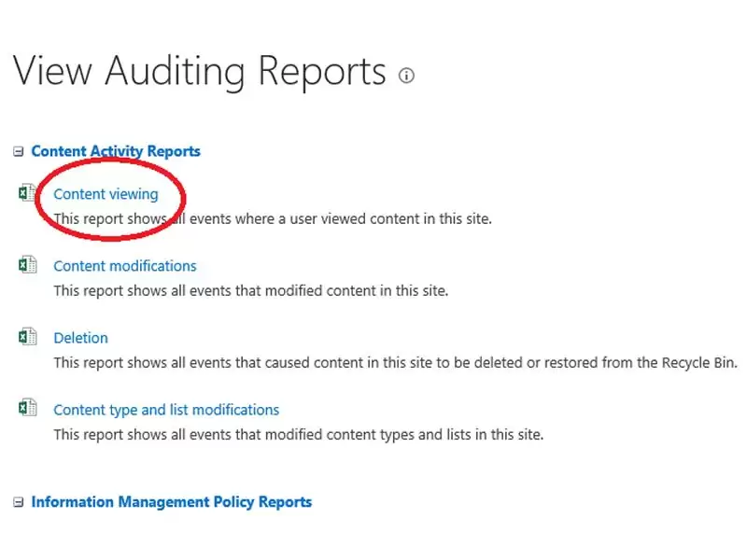Open the Content type and list modifications report
This screenshot has height=560, width=747.
point(166,410)
